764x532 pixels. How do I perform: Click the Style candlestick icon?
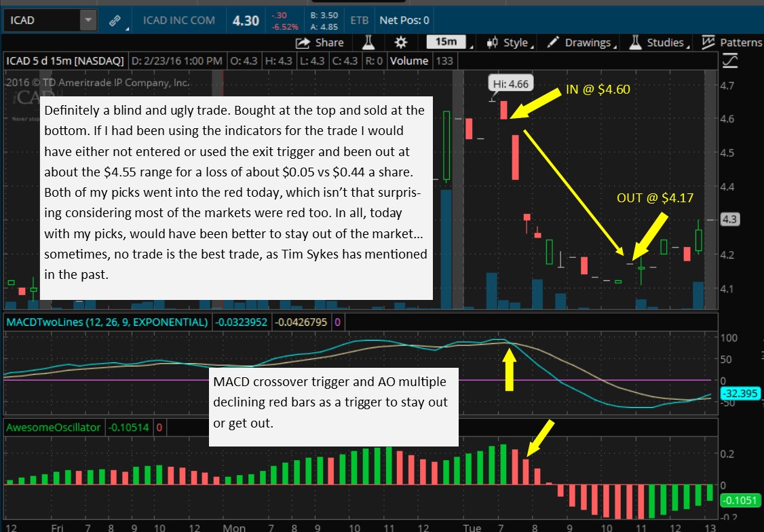[x=492, y=43]
